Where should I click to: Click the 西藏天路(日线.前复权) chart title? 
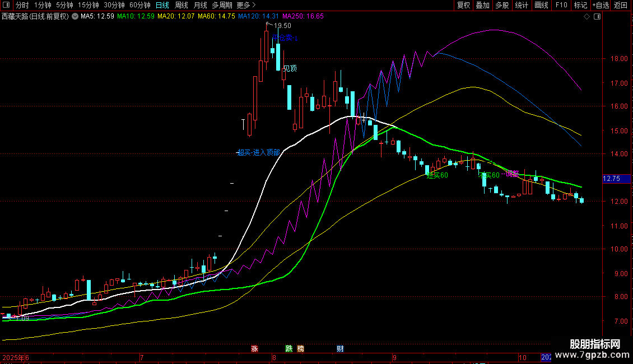click(x=35, y=17)
